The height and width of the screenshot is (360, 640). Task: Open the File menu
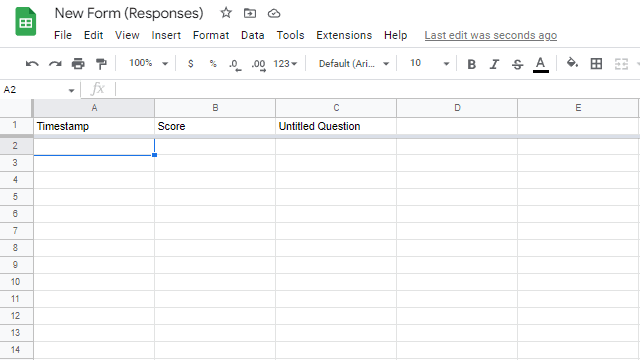coord(63,35)
